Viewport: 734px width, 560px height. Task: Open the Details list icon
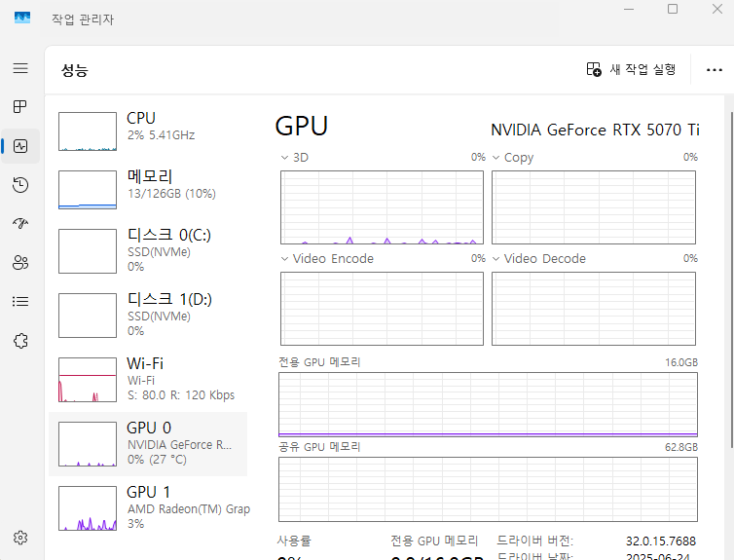pyautogui.click(x=20, y=302)
